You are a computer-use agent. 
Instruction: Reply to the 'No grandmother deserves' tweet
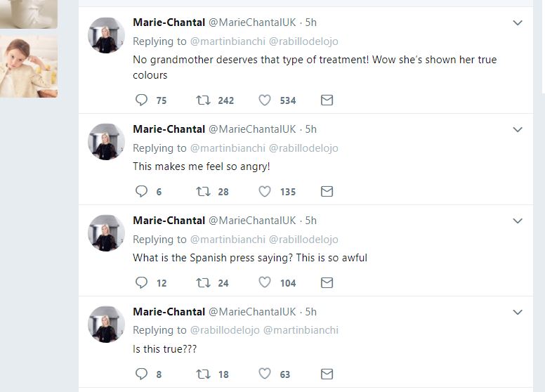coord(142,100)
